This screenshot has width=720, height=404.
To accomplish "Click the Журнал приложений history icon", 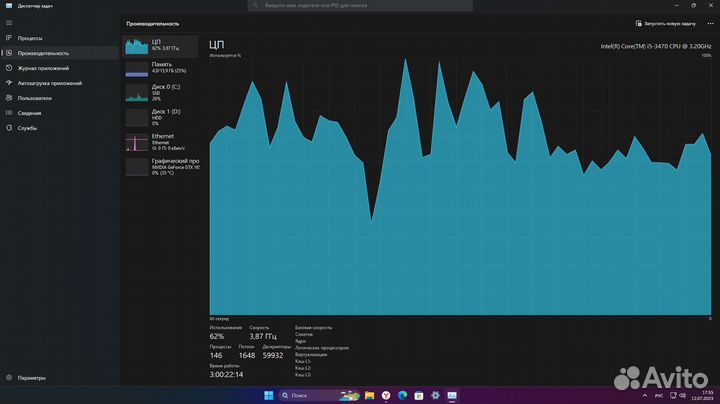I will point(9,68).
